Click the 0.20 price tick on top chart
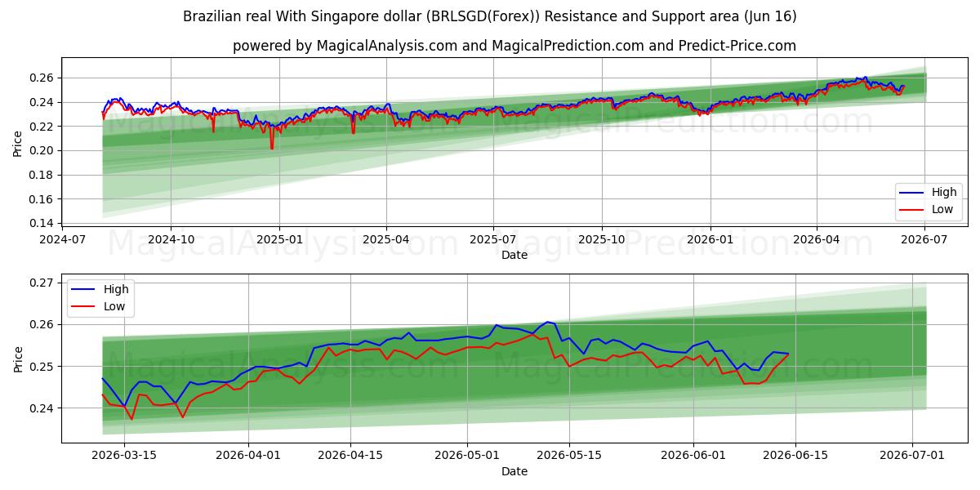The width and height of the screenshot is (980, 490). (42, 150)
